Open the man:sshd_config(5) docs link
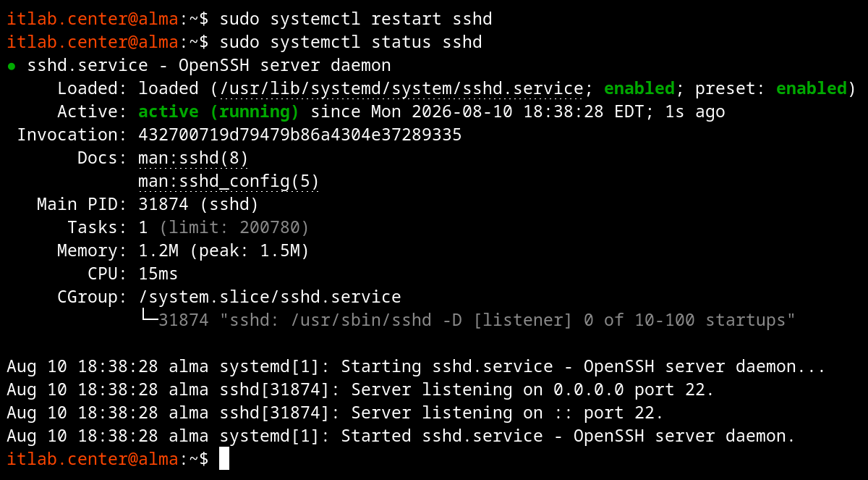This screenshot has height=480, width=868. pyautogui.click(x=229, y=181)
